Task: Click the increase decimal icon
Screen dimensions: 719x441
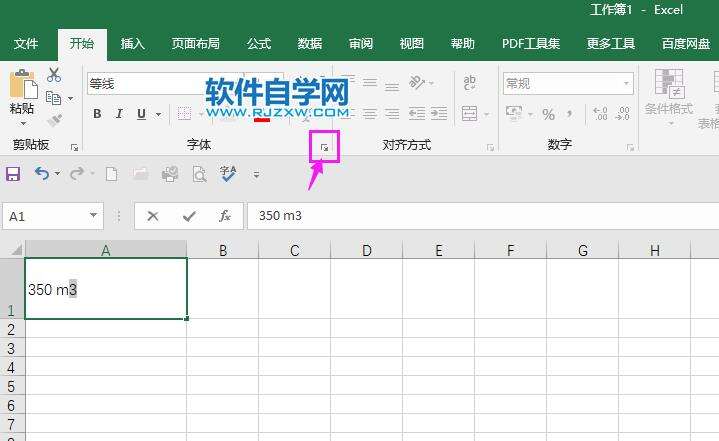Action: pos(600,113)
